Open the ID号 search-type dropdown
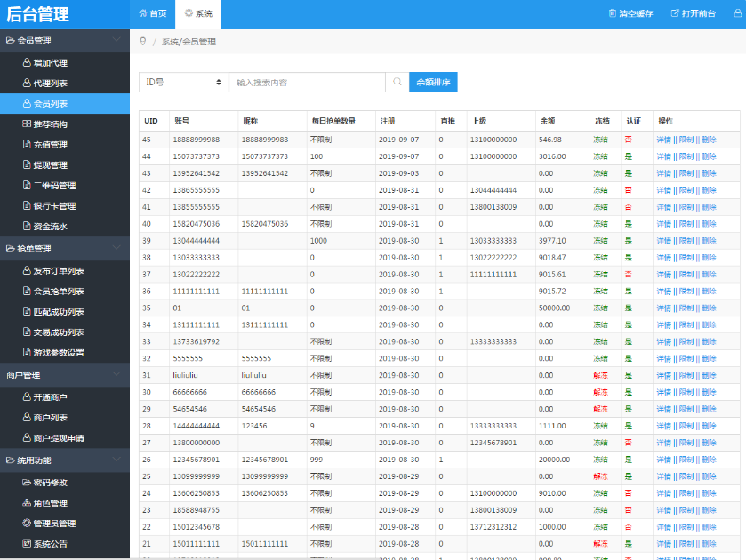Image resolution: width=746 pixels, height=560 pixels. coord(184,83)
